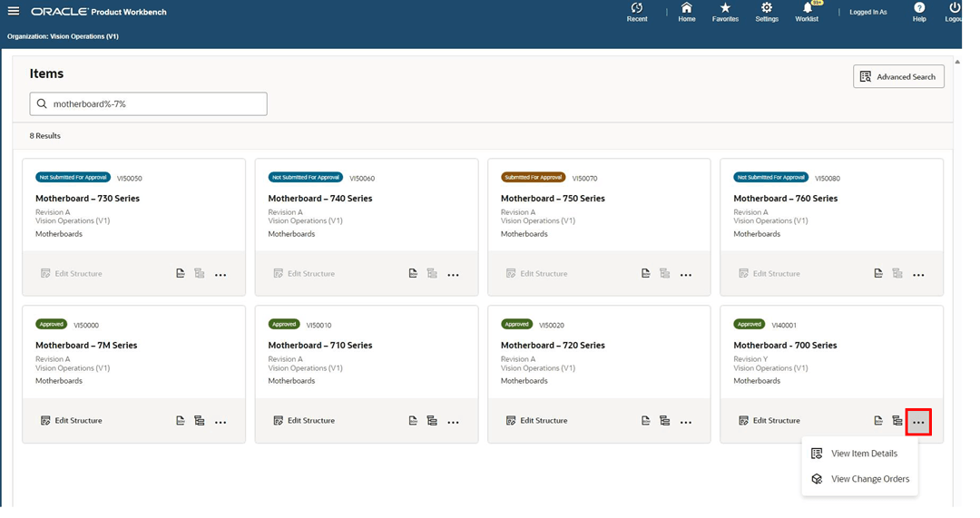Click Revision Y text on 700 Series card
This screenshot has width=980, height=518.
(750, 359)
